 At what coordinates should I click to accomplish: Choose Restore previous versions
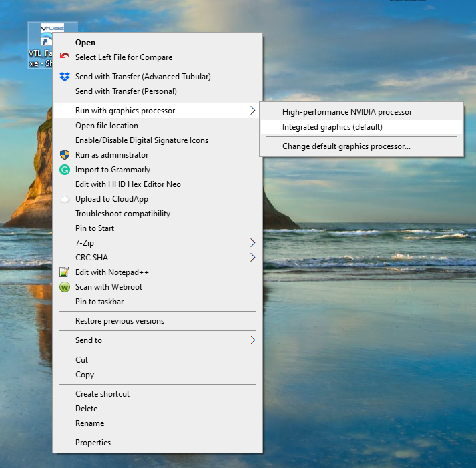[x=120, y=321]
